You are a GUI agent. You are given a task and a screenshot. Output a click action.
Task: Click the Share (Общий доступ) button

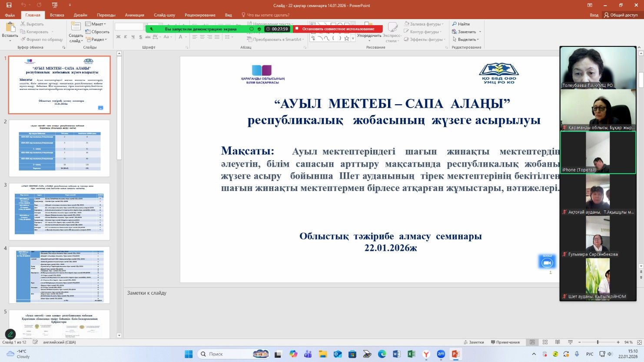(621, 15)
